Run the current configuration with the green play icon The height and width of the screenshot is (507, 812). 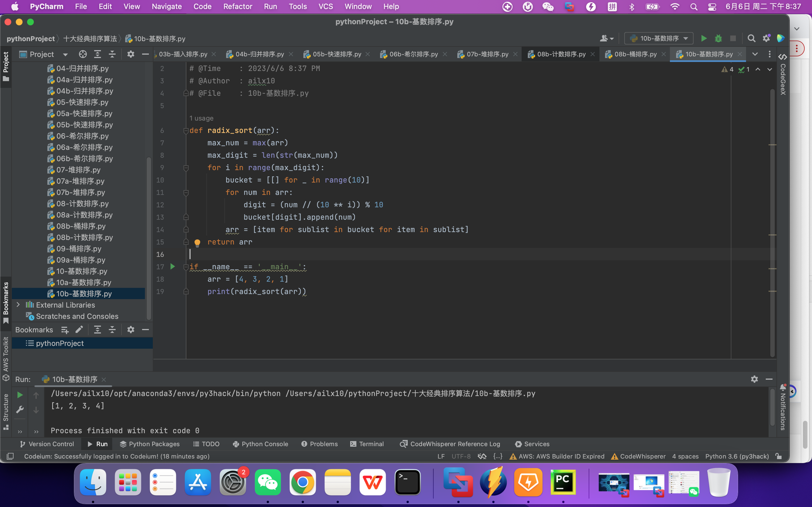704,38
